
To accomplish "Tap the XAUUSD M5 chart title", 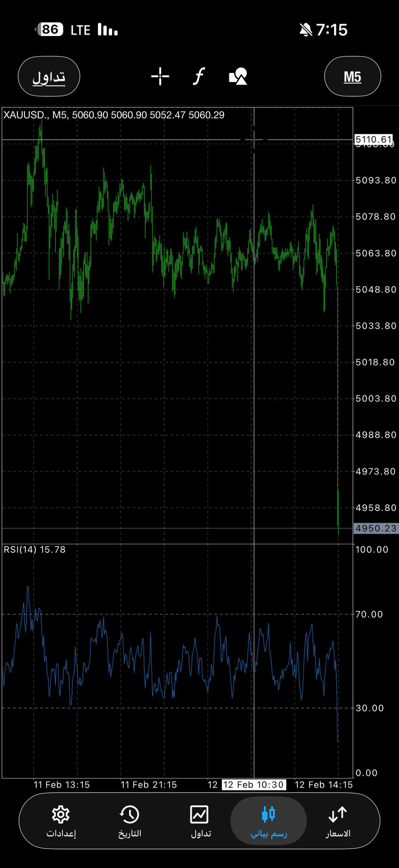I will click(x=114, y=115).
